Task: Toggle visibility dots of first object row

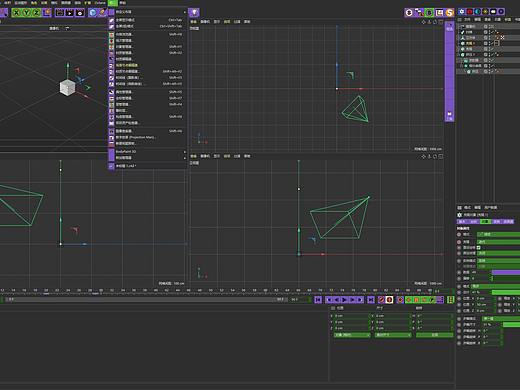Action: coord(489,27)
